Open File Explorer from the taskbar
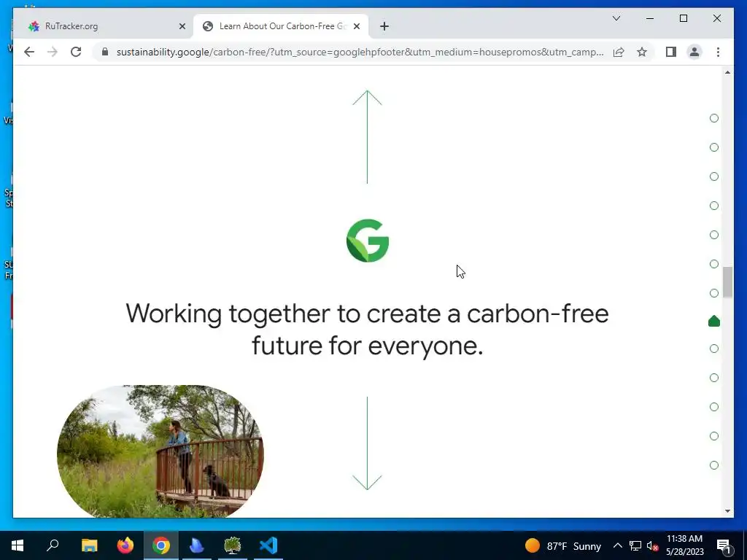This screenshot has height=560, width=747. click(89, 545)
